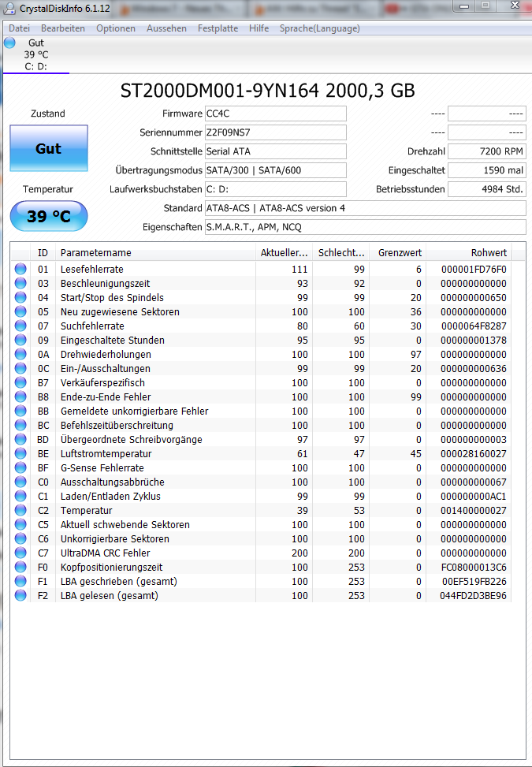Image resolution: width=532 pixels, height=767 pixels.
Task: Click the drive title ST2000DM001-9YN164 2000,3 GB
Action: pos(267,91)
